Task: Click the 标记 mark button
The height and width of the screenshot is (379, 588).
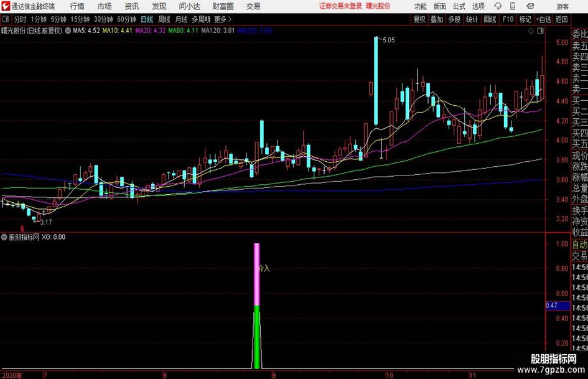Action: pyautogui.click(x=525, y=19)
